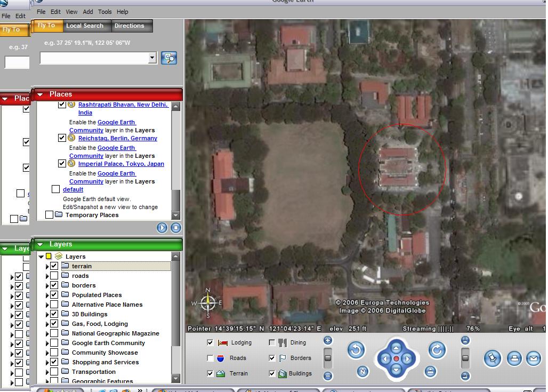Expand the Community Showcase layer folder

47,353
